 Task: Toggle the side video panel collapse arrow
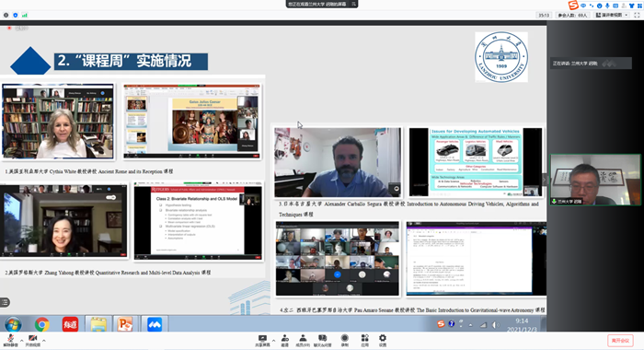(x=545, y=180)
